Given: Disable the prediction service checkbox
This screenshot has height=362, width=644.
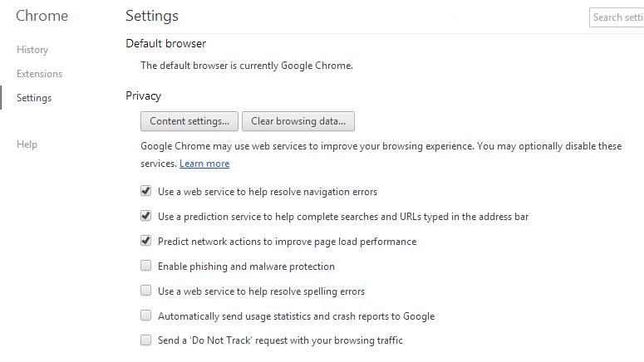Looking at the screenshot, I should (146, 216).
